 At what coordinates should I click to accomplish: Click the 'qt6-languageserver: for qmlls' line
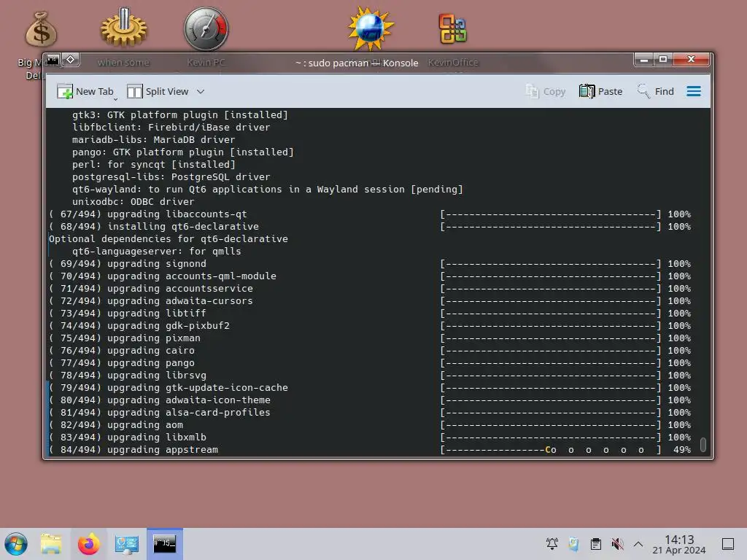pos(156,252)
